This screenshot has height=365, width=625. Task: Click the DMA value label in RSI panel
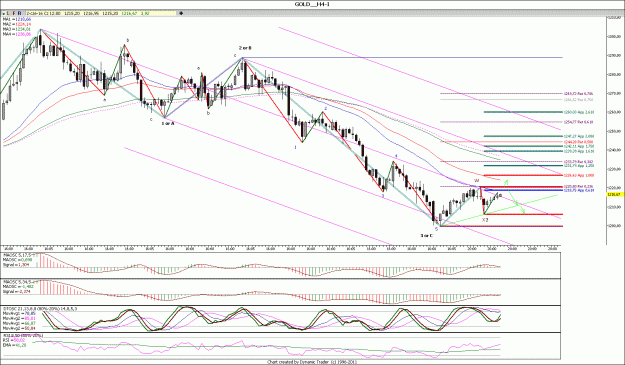click(x=14, y=345)
